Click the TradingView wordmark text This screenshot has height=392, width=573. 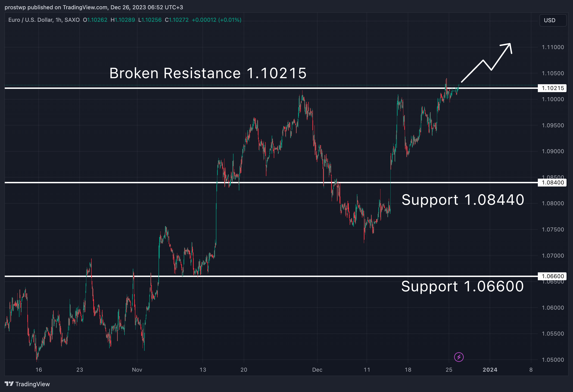pyautogui.click(x=33, y=384)
